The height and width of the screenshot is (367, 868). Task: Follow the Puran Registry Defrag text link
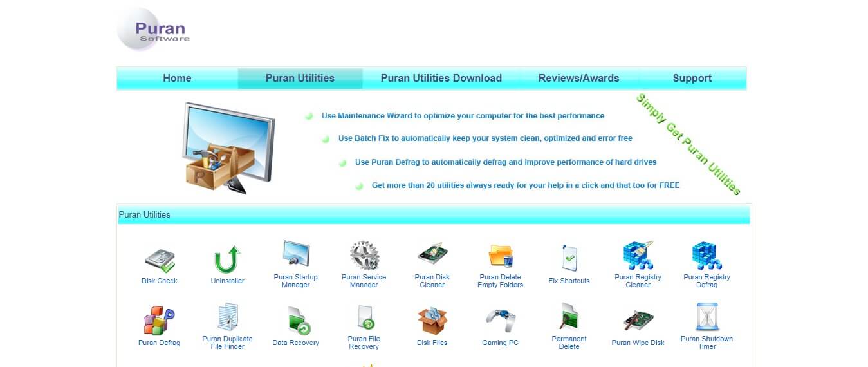point(706,281)
